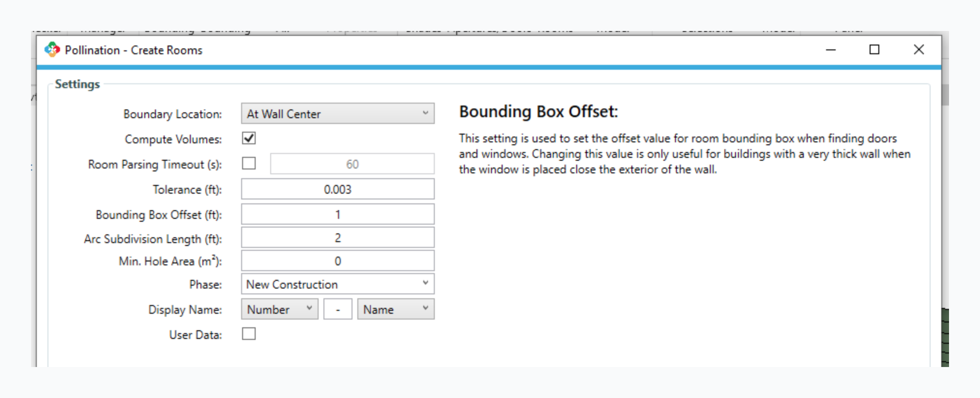Screen dimensions: 980x398
Task: Select the Arc Subdivision Length input box
Action: click(337, 238)
